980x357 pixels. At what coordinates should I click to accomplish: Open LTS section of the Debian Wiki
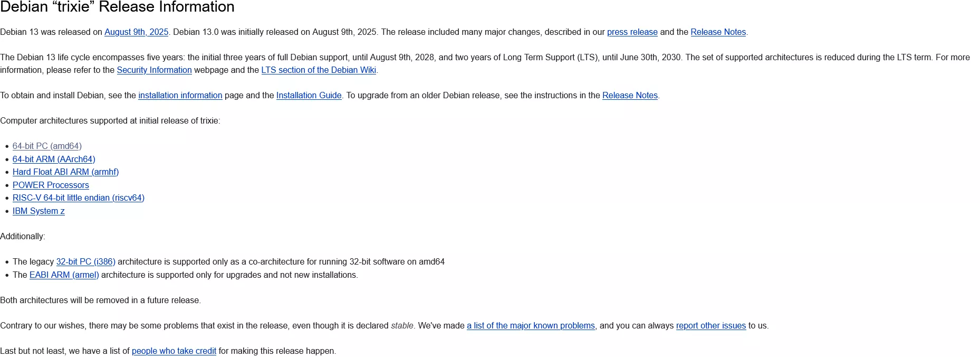[x=319, y=70]
